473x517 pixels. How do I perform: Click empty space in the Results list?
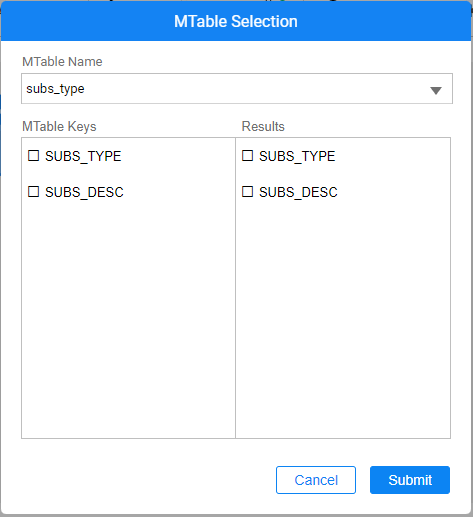343,317
